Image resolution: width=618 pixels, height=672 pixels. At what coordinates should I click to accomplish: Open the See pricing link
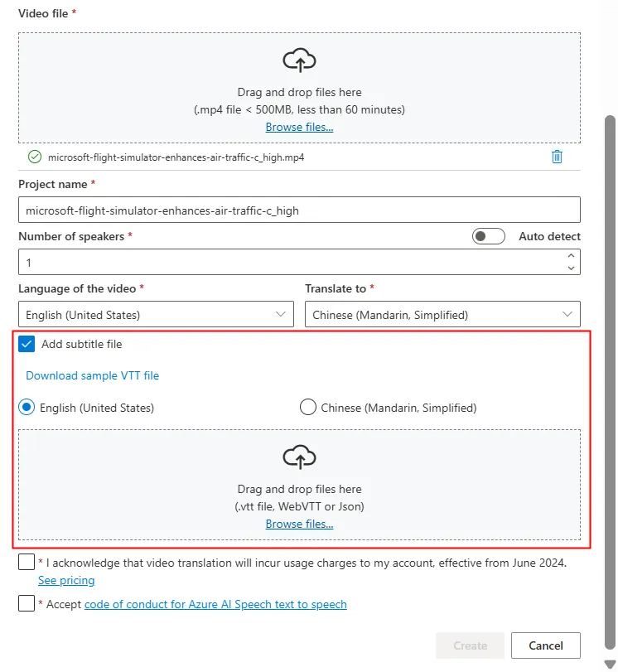click(x=66, y=580)
